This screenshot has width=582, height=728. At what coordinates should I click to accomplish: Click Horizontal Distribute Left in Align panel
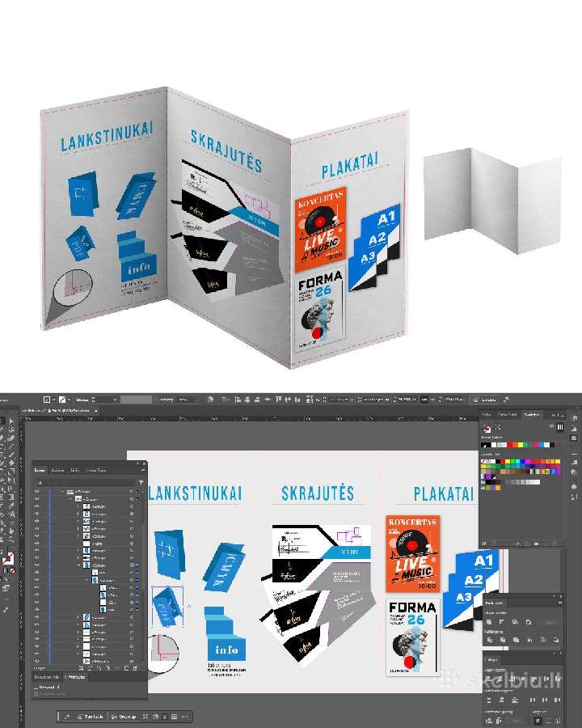(533, 700)
